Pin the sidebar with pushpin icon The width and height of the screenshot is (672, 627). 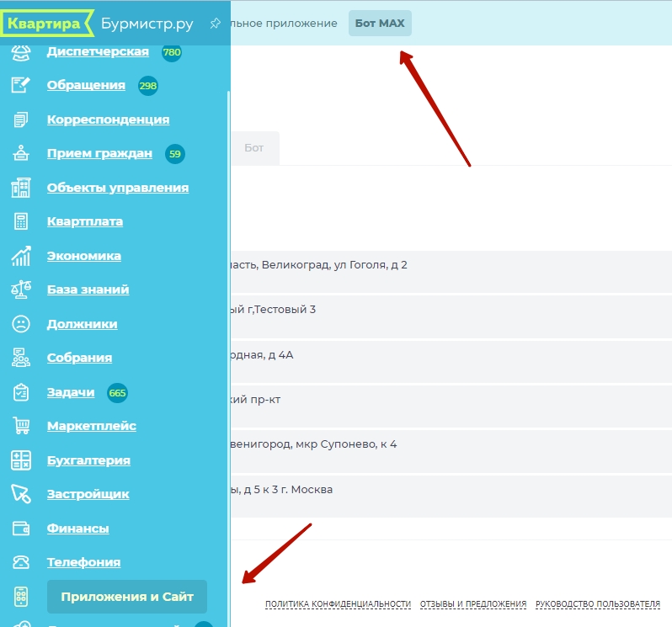pos(215,23)
